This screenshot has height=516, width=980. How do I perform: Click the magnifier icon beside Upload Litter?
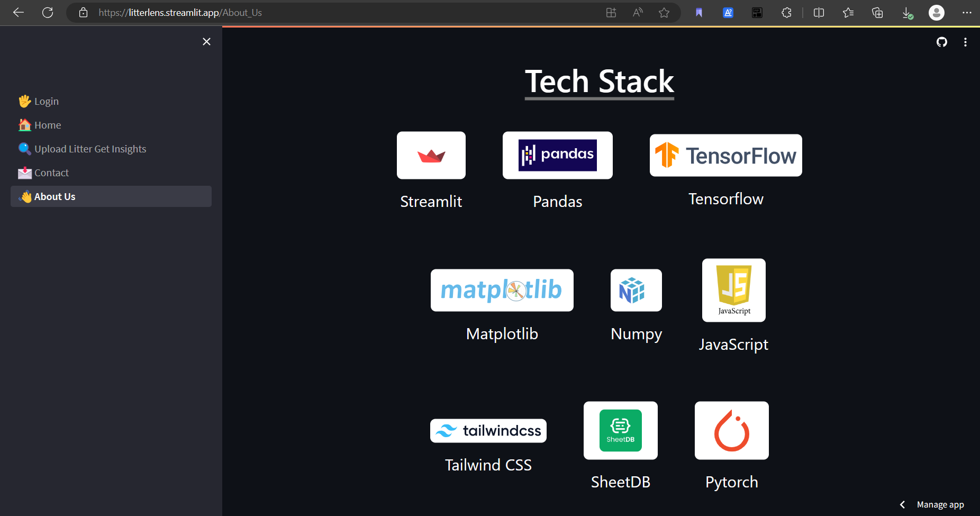25,149
